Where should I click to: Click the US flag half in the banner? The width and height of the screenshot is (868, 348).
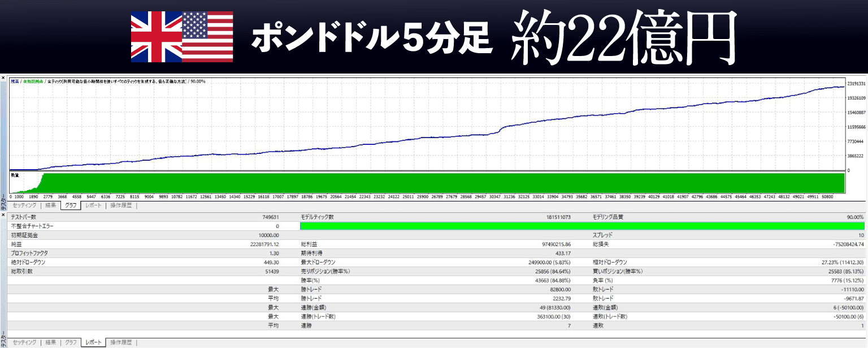207,36
